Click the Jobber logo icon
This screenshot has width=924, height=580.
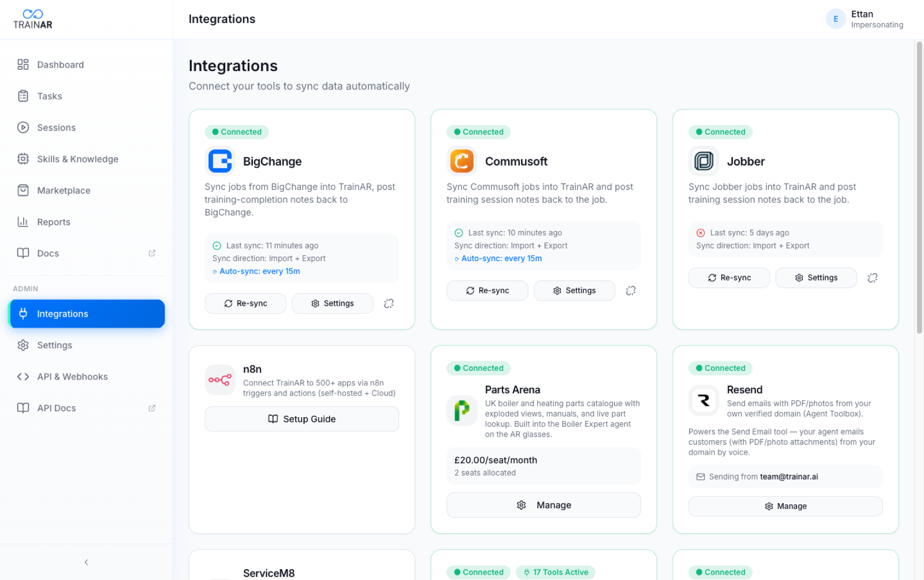[x=703, y=161]
